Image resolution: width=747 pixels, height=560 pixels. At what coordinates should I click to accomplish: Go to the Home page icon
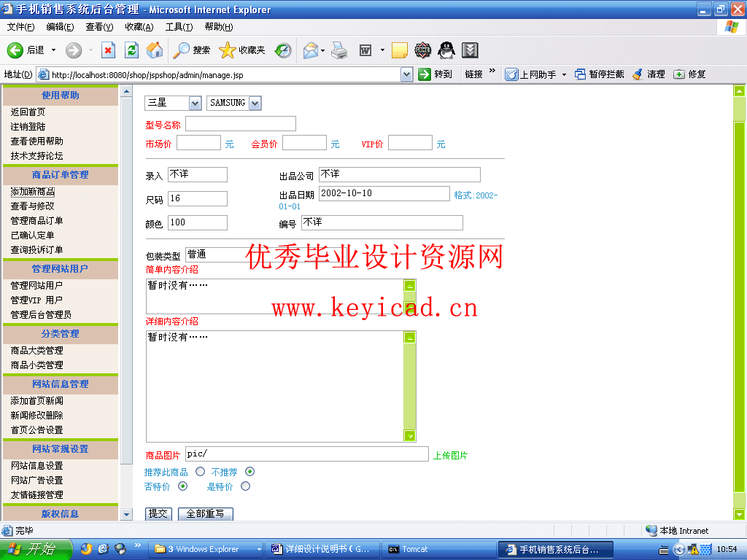coord(155,50)
